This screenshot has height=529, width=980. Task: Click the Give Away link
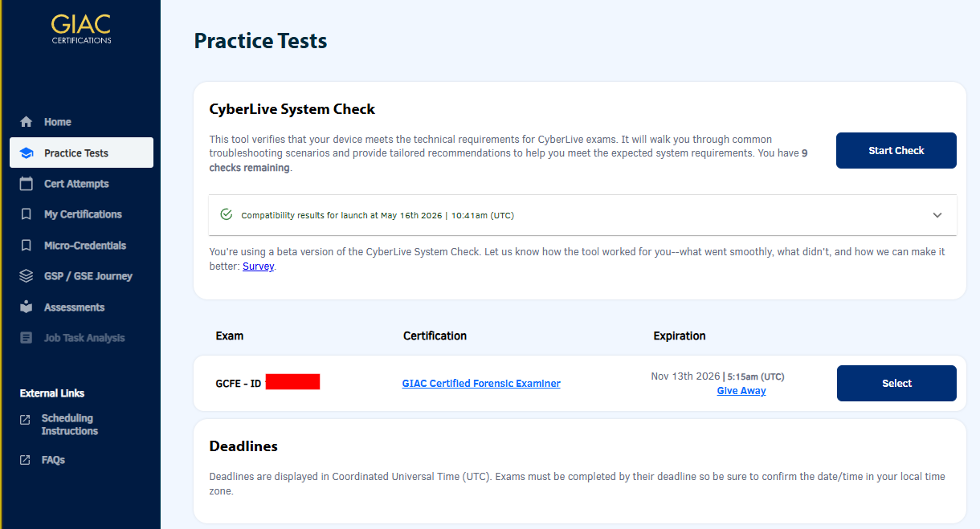(x=741, y=391)
